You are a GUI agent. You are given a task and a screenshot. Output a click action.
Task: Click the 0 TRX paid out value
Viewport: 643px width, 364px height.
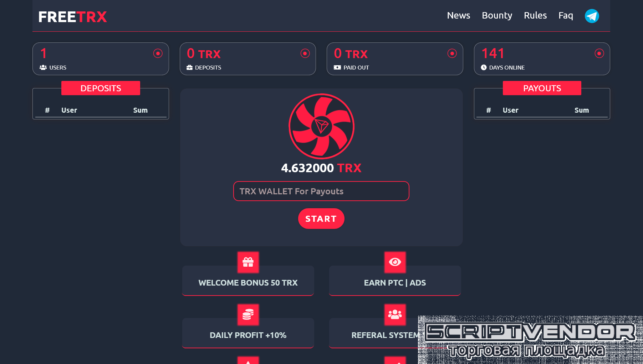pyautogui.click(x=351, y=53)
